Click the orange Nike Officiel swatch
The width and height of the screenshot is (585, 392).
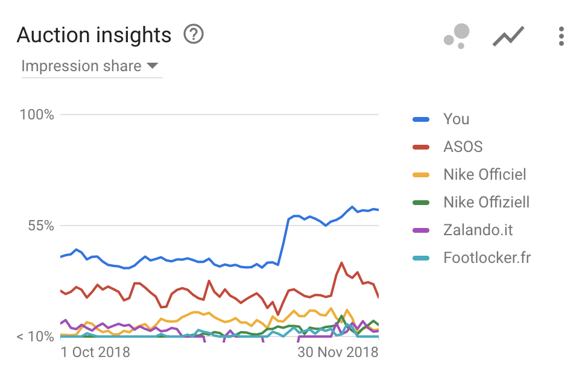[421, 175]
